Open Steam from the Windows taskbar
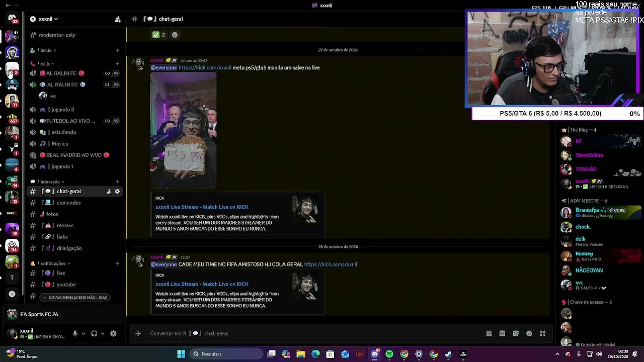Viewport: 644px width, 362px height. click(448, 354)
